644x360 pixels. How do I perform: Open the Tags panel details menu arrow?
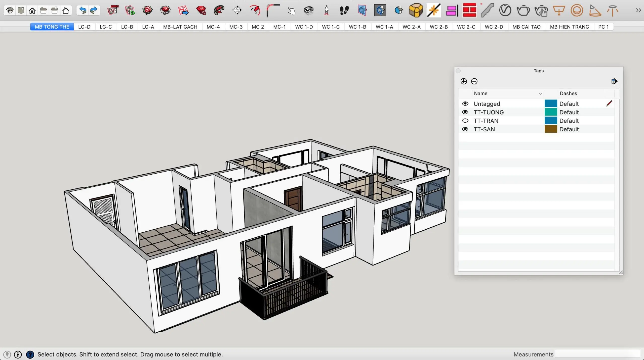click(614, 81)
